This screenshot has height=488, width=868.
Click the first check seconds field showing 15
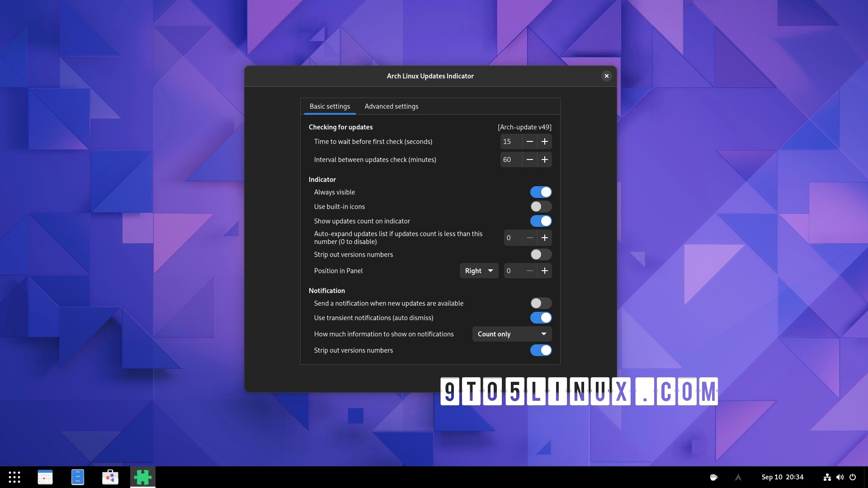click(x=511, y=141)
